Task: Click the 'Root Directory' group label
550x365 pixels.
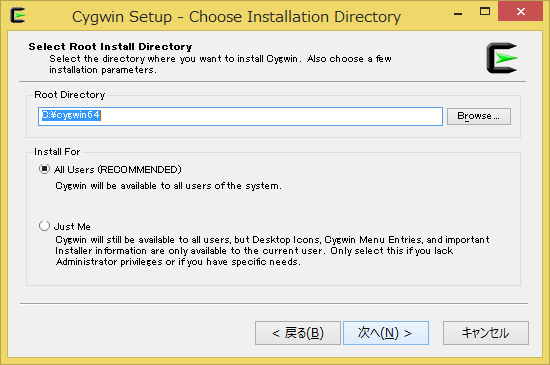Action: tap(69, 95)
